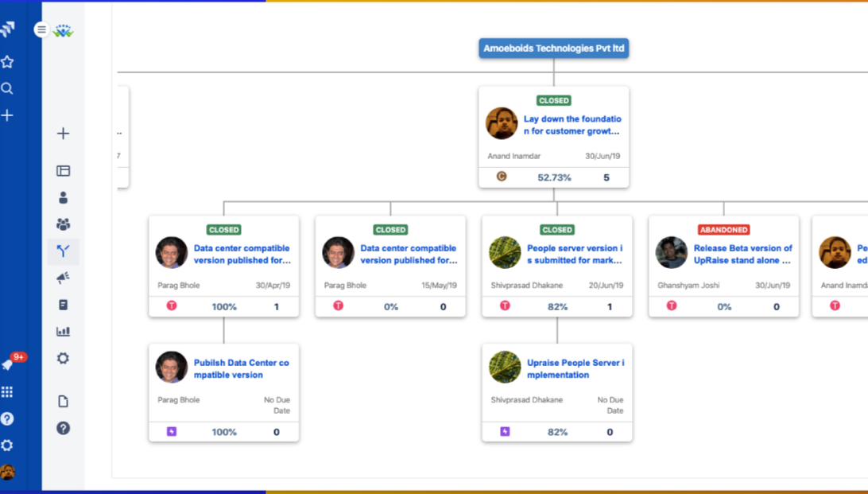Click the ABANDONED status badge

723,230
